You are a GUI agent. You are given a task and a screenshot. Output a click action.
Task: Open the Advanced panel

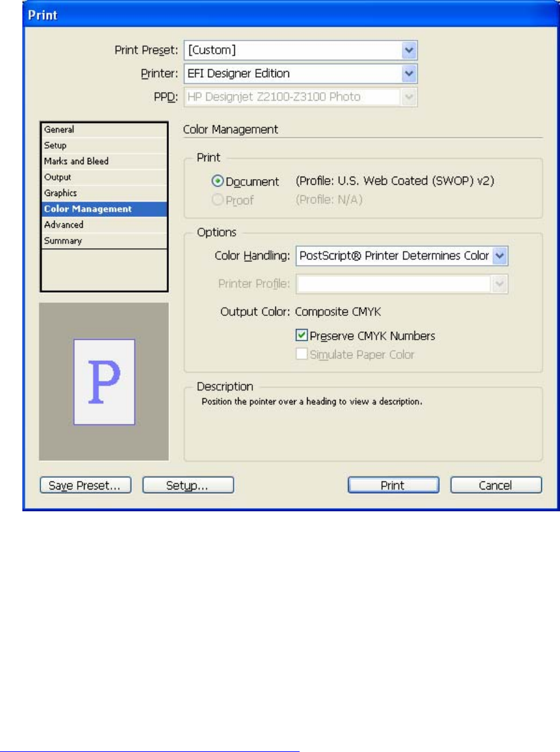pyautogui.click(x=104, y=225)
